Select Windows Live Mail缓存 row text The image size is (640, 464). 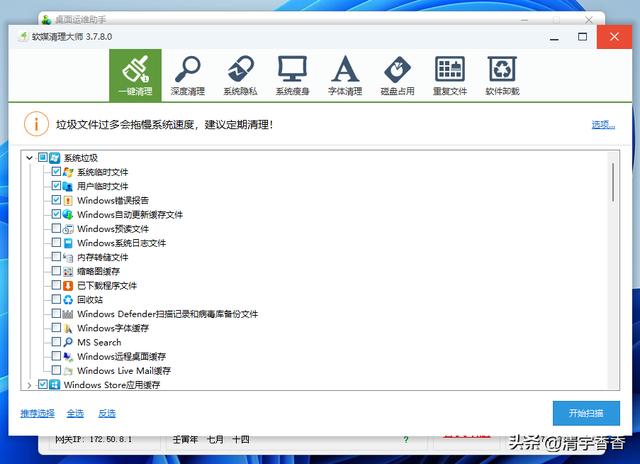coord(124,371)
